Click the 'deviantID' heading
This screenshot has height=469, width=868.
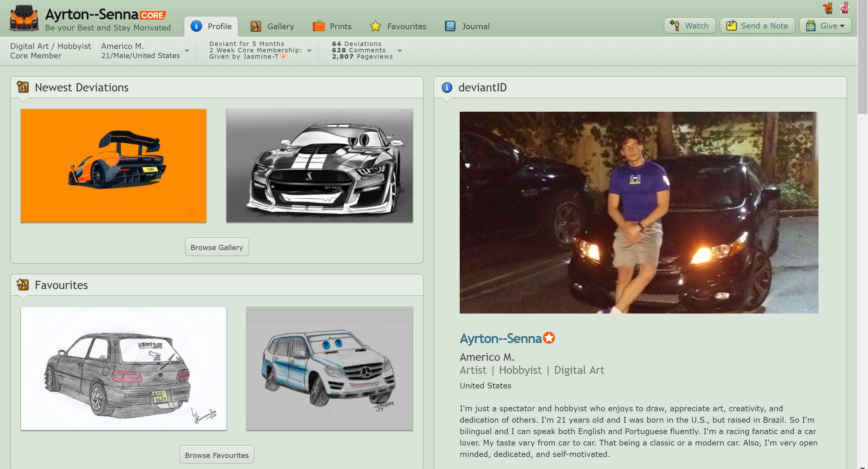(x=482, y=88)
